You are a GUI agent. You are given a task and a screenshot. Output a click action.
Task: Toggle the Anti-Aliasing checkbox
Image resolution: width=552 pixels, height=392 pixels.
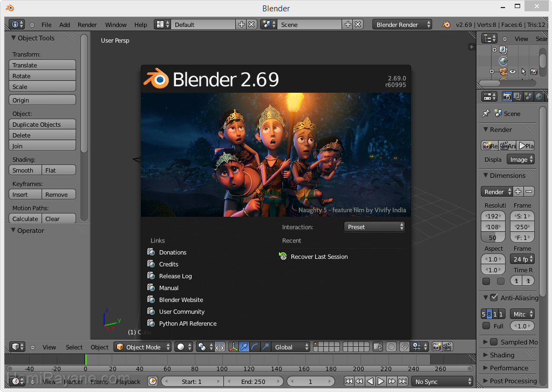(x=494, y=298)
